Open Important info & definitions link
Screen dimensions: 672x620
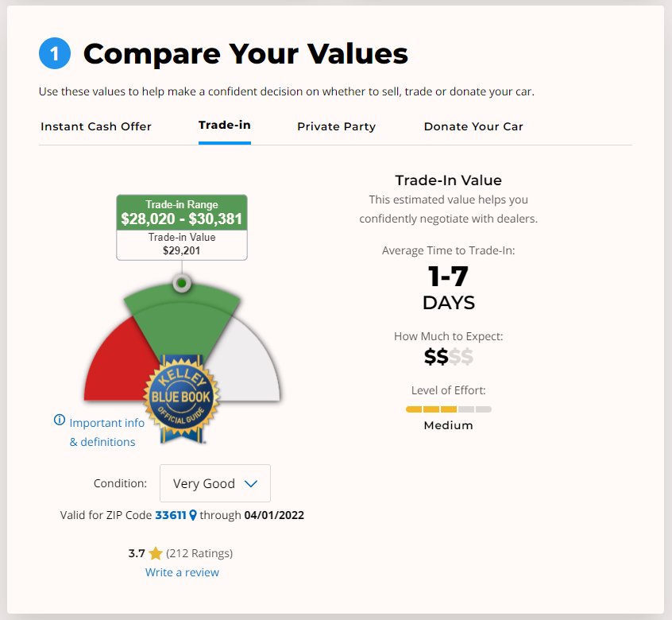click(x=106, y=432)
